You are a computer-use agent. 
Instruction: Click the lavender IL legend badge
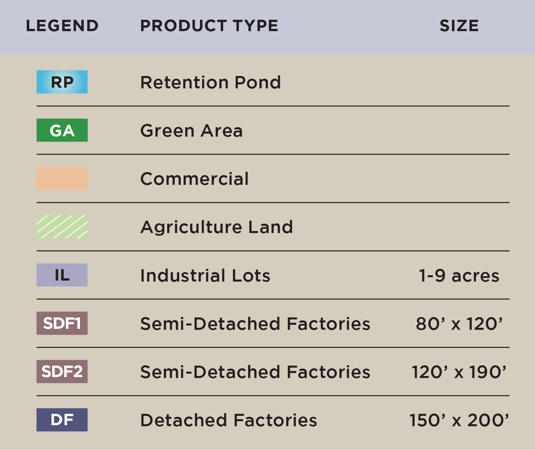[x=62, y=275]
